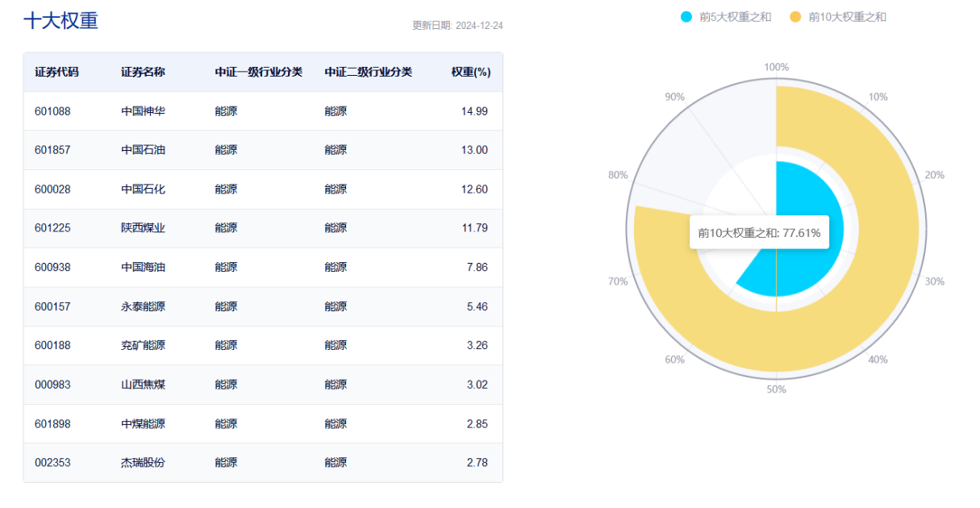Click the 前10大权重之和: 77.61% tooltip
Viewport: 980px width, 508px height.
[759, 233]
